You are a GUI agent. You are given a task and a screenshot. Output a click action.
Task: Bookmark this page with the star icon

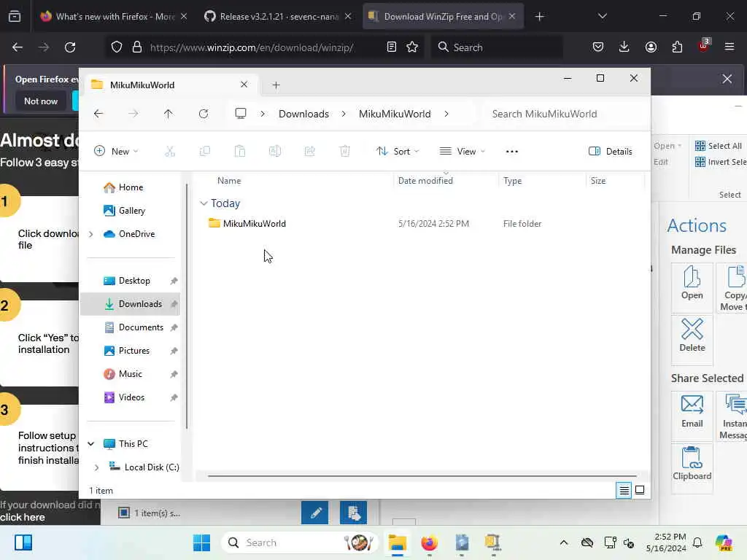412,47
